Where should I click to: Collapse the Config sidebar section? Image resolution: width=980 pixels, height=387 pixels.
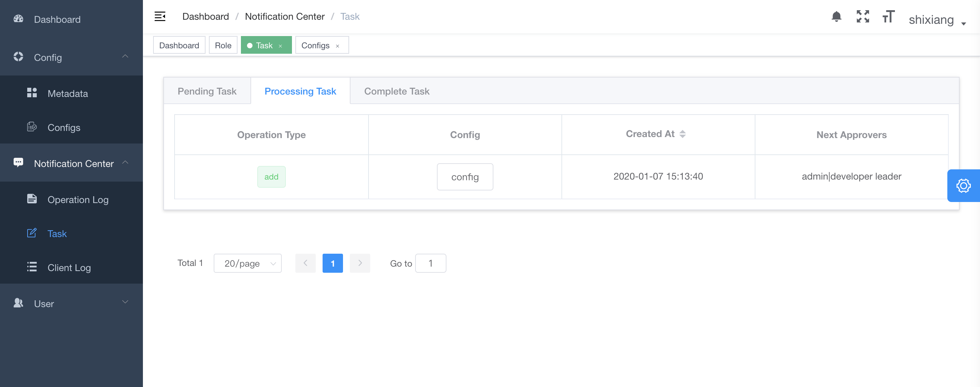point(125,57)
